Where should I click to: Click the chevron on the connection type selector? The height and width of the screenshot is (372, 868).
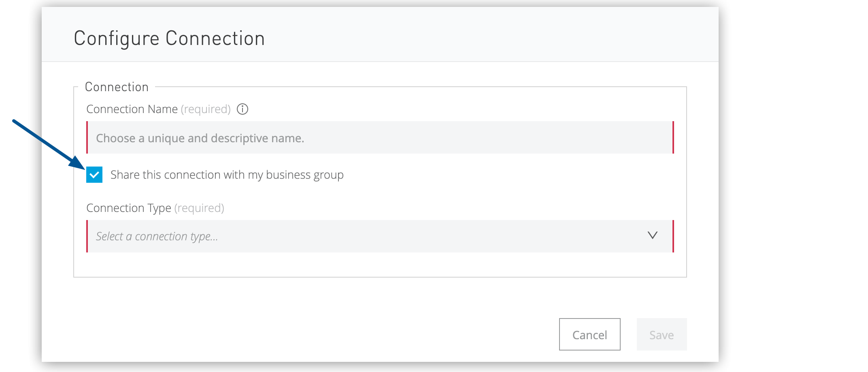pos(653,236)
